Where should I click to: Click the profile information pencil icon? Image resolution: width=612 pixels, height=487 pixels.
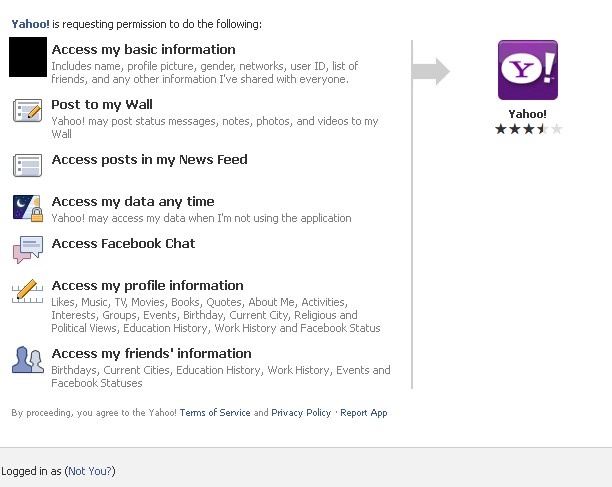tap(27, 291)
